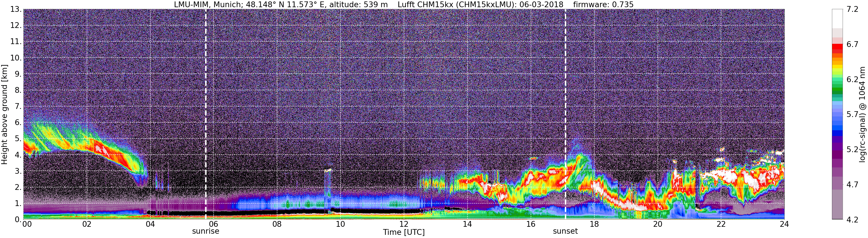This screenshot has width=868, height=238.
Task: Click the colorbar tick label 7.2
Action: click(x=852, y=10)
